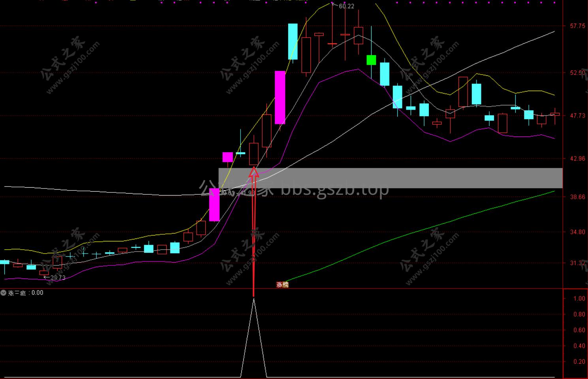Click the tallest magenta candlestick

tap(280, 97)
